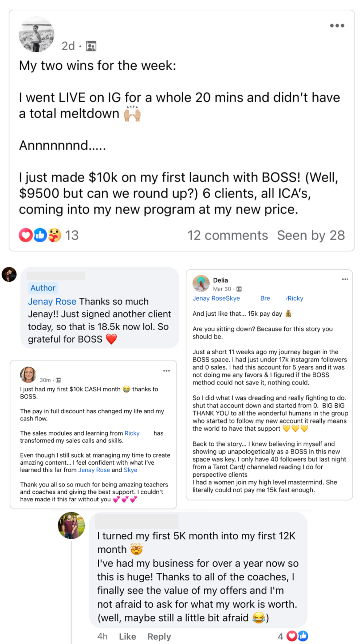The height and width of the screenshot is (644, 362).
Task: Click the heart reaction icon beside 13
Action: [x=25, y=235]
